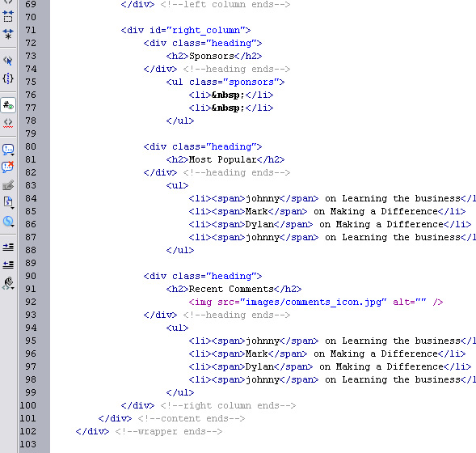Click the Indent Code icon

8,247
